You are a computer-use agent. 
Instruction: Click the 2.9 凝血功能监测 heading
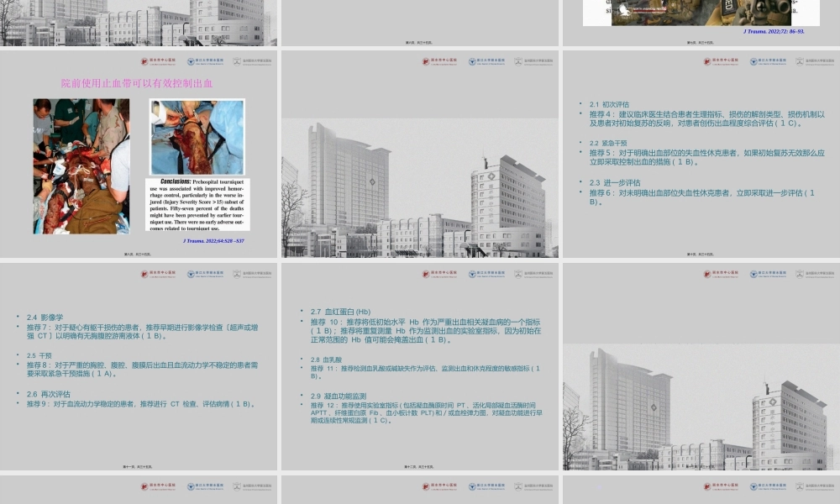click(333, 396)
